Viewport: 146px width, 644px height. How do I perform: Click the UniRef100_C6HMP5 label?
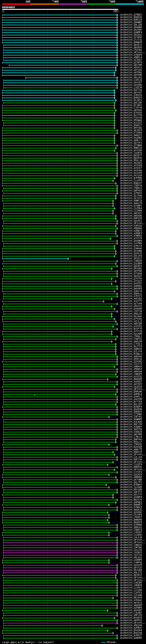131,560
